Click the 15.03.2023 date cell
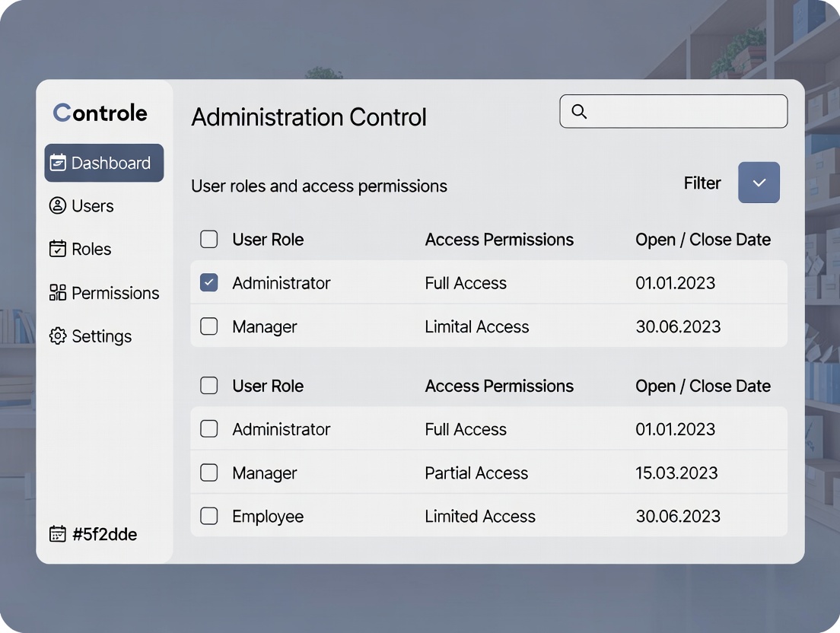 coord(676,472)
